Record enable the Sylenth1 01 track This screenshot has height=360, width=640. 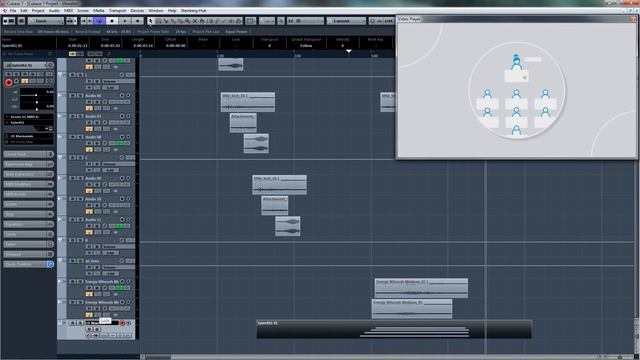pyautogui.click(x=122, y=323)
